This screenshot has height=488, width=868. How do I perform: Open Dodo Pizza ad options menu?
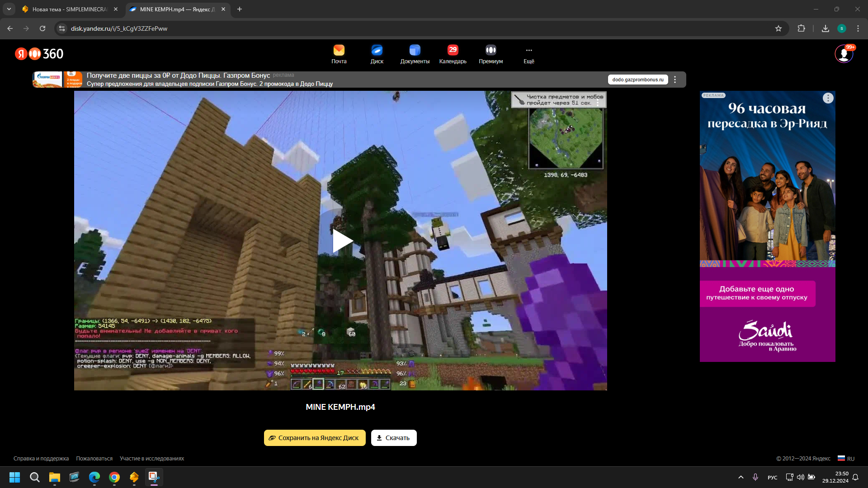pyautogui.click(x=675, y=80)
